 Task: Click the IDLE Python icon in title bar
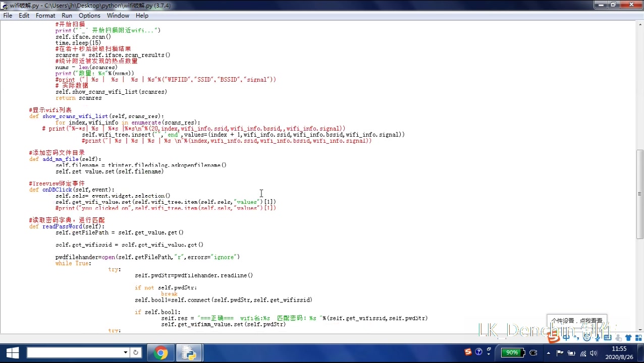[x=5, y=5]
